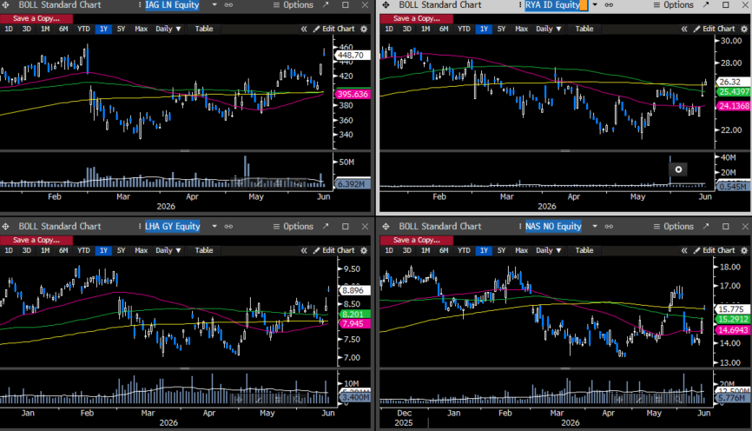752x431 pixels.
Task: Open Options menu in IAG LN panel
Action: click(x=293, y=5)
